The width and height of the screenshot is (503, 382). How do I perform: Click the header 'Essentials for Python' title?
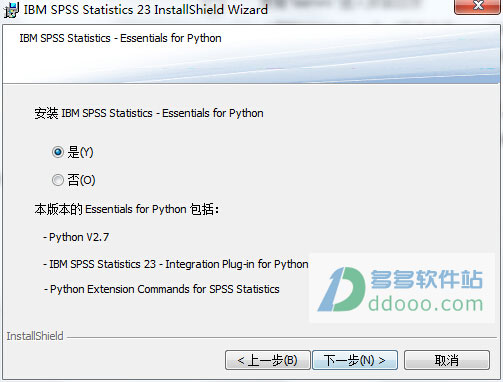120,38
